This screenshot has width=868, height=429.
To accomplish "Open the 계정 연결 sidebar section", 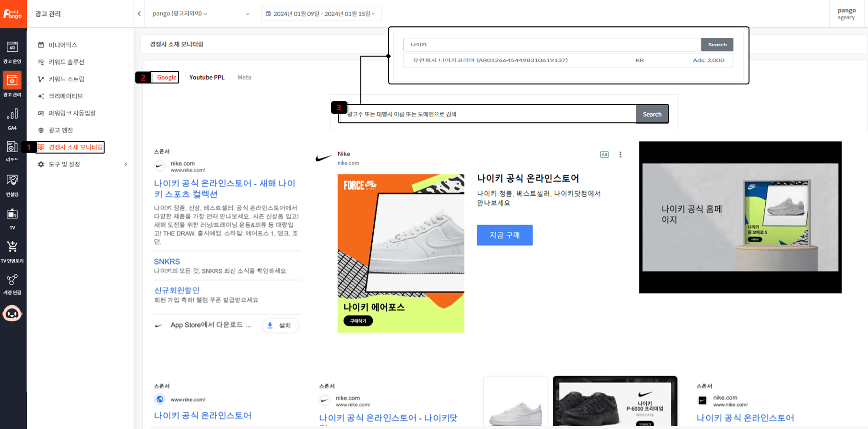I will 12,284.
